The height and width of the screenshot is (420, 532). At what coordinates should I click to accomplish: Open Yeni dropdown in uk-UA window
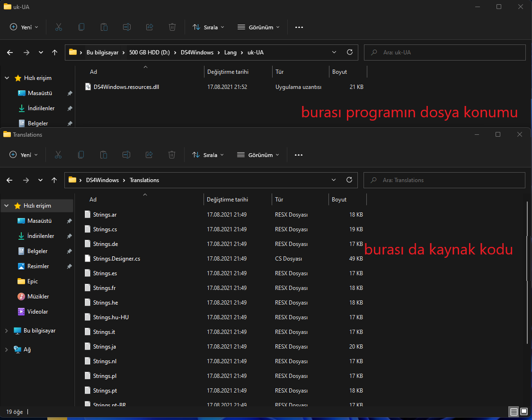click(x=24, y=27)
